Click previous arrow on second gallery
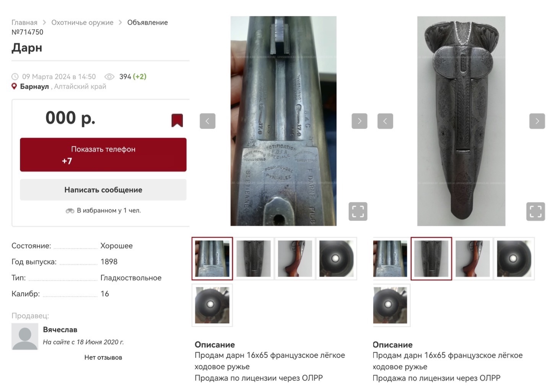555x392 pixels. pos(385,121)
